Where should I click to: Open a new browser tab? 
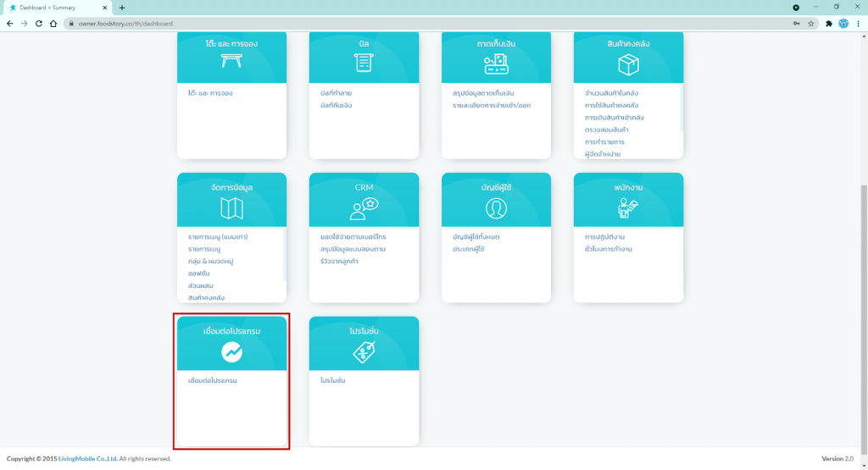point(122,8)
